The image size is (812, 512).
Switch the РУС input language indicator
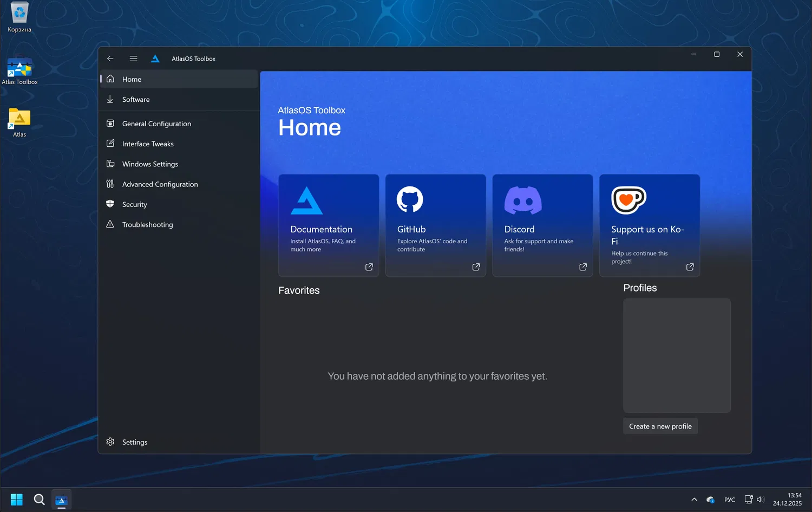730,500
